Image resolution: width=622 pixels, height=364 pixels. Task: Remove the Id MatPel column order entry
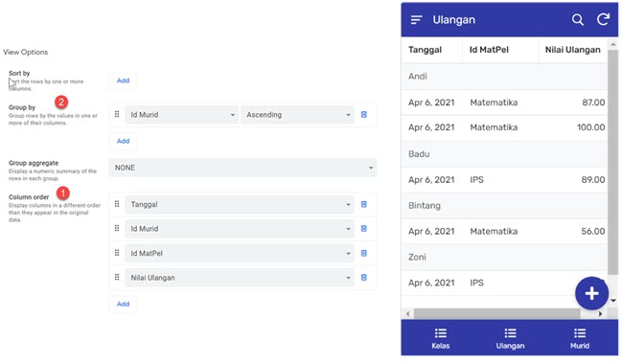(x=364, y=253)
